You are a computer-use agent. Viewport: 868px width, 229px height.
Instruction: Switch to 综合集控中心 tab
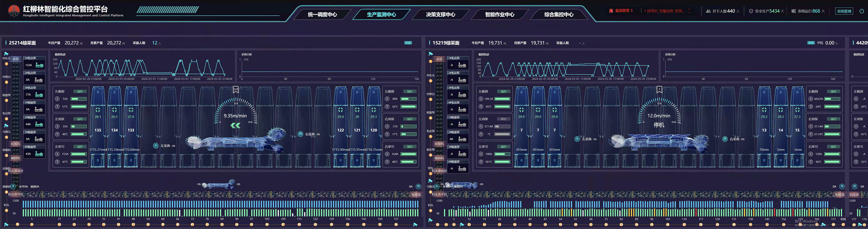559,15
